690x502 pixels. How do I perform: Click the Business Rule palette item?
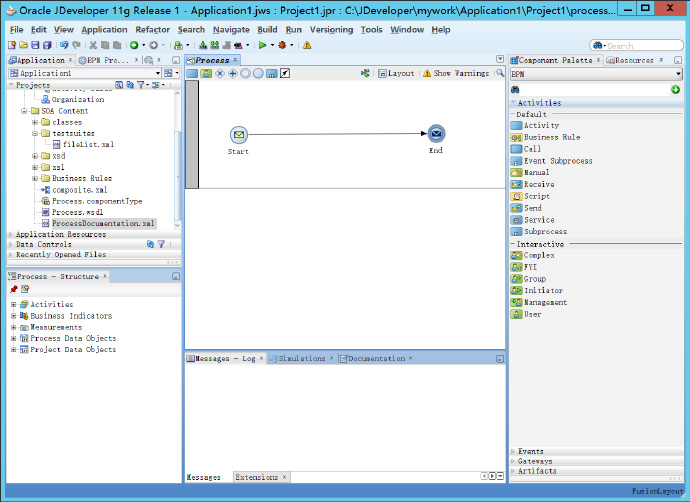(545, 137)
